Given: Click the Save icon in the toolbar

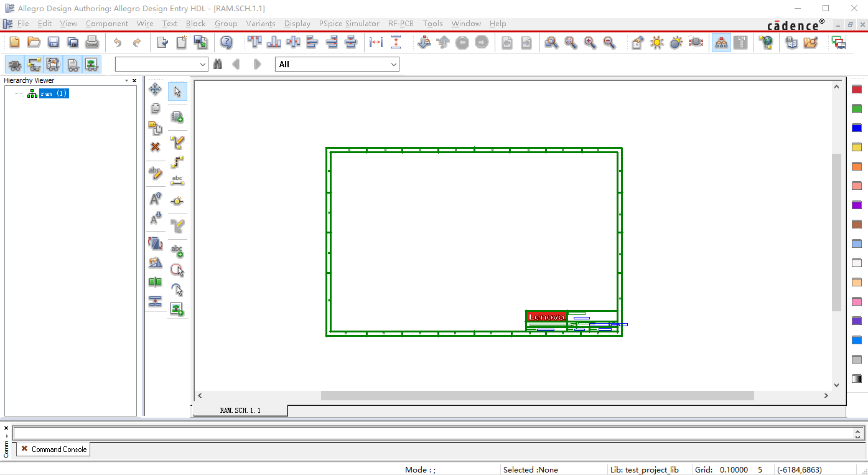Looking at the screenshot, I should (x=54, y=42).
